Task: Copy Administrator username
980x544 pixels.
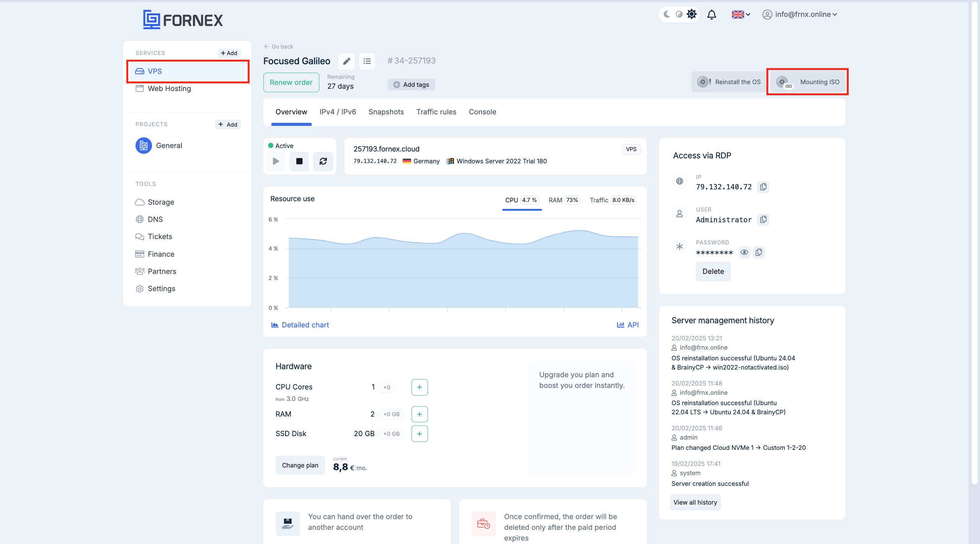Action: [x=763, y=220]
